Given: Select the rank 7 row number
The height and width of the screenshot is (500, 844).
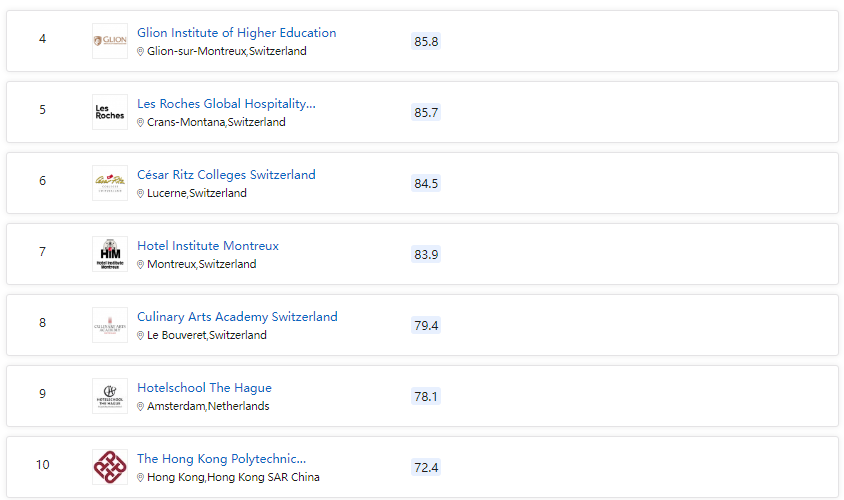Looking at the screenshot, I should point(43,252).
